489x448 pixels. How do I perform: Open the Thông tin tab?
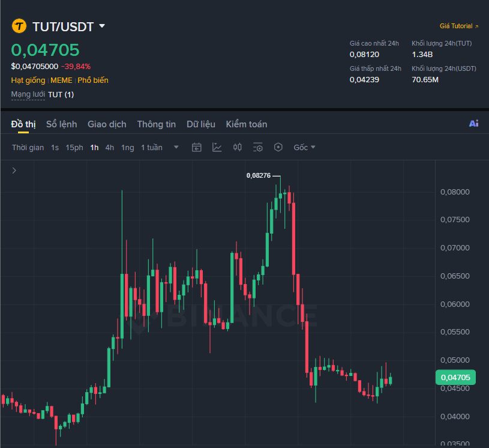(x=157, y=124)
